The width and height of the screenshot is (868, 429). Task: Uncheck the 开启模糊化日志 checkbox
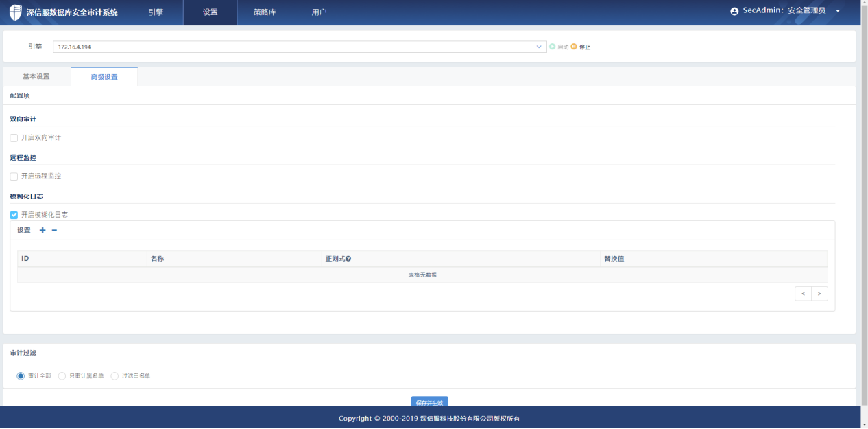coord(14,215)
